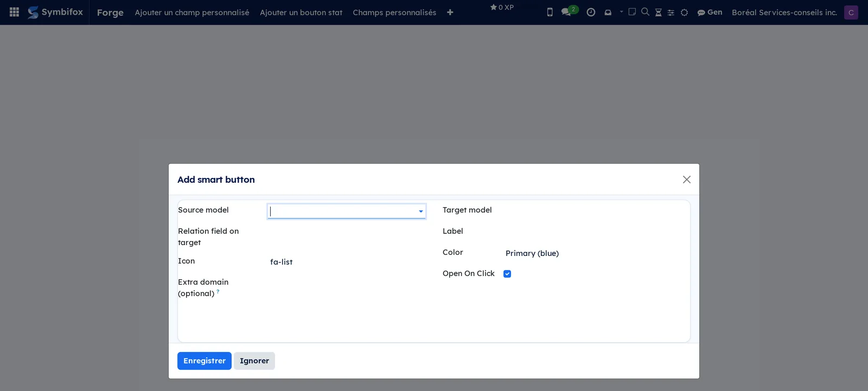Open the user avatar C menu

(851, 12)
